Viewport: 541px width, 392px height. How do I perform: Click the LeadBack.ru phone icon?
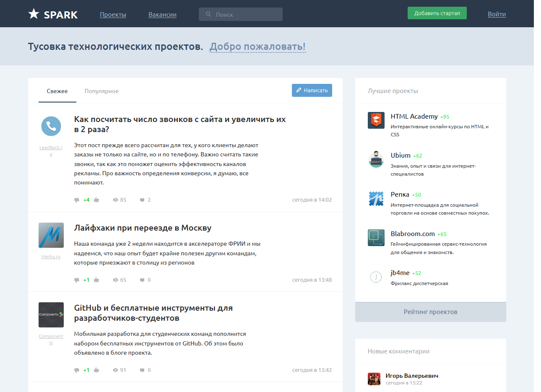tap(51, 126)
